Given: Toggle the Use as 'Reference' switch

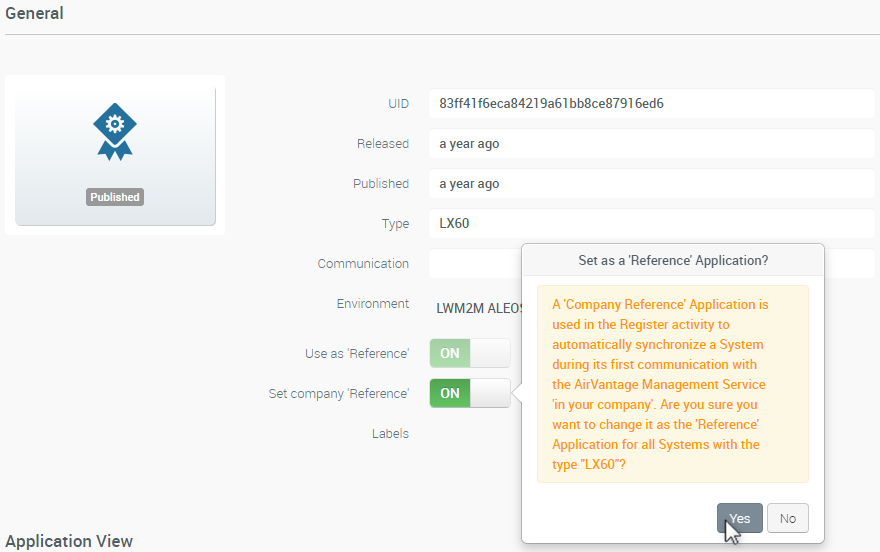Looking at the screenshot, I should pos(469,353).
